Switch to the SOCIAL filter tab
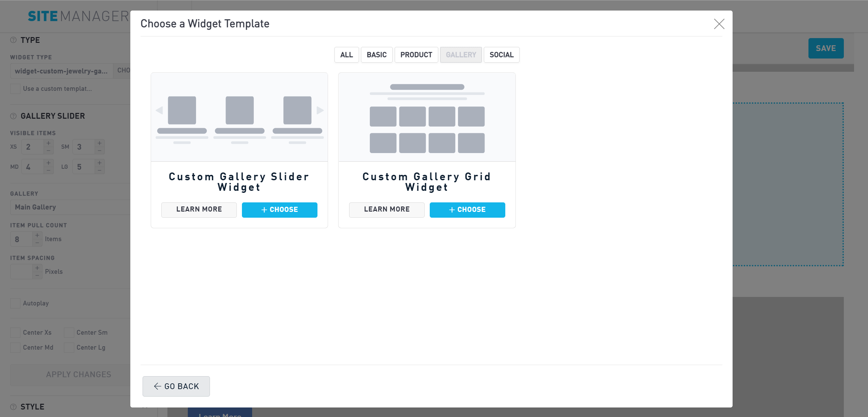This screenshot has width=868, height=417. 501,55
